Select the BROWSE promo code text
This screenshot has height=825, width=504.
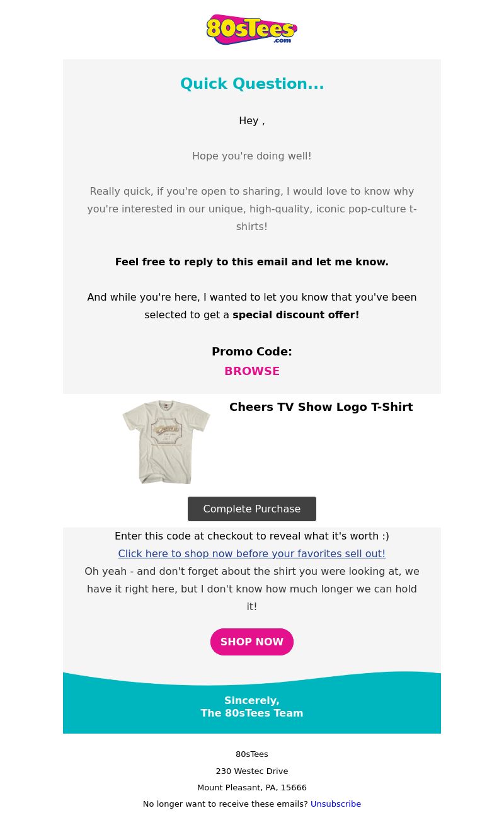tap(252, 371)
